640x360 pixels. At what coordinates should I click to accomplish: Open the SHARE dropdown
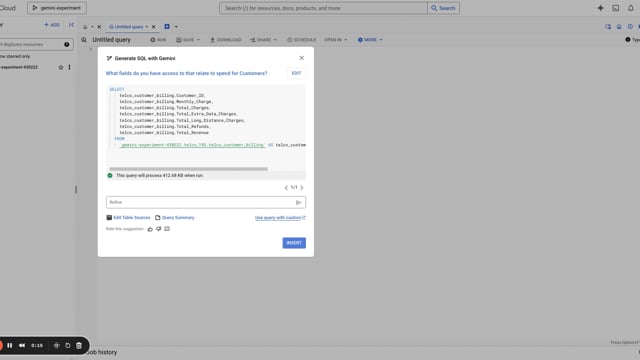264,40
